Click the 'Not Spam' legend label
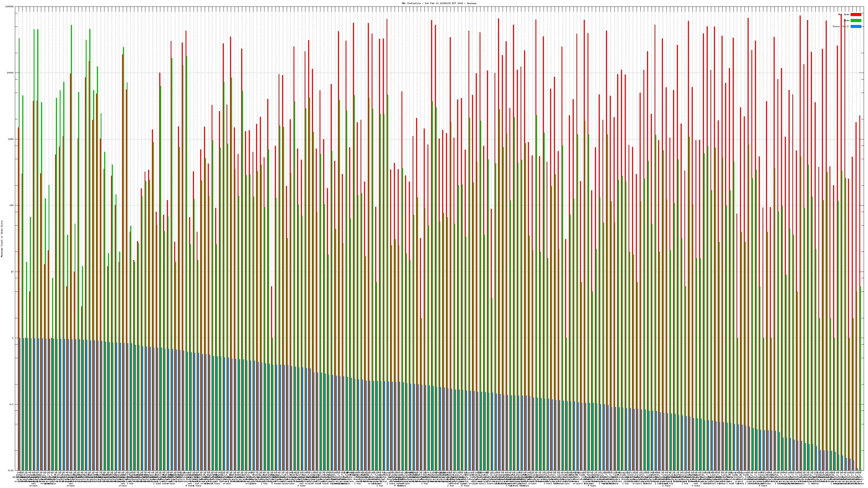Screen dimensions: 868x488 click(x=844, y=14)
